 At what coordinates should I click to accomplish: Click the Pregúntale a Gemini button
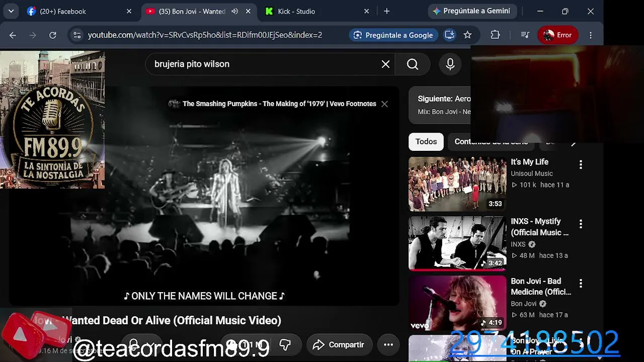tap(472, 11)
